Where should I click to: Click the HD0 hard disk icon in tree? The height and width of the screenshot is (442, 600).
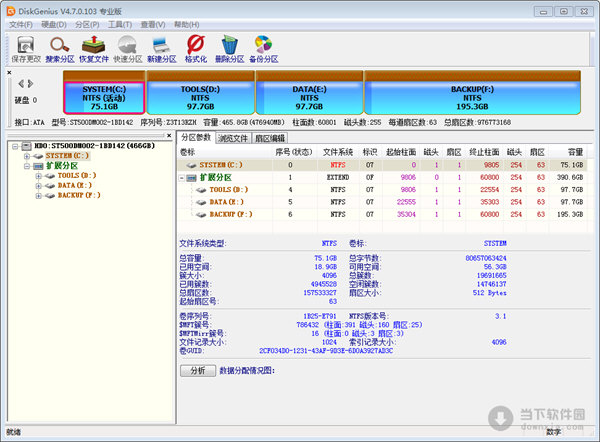point(26,146)
